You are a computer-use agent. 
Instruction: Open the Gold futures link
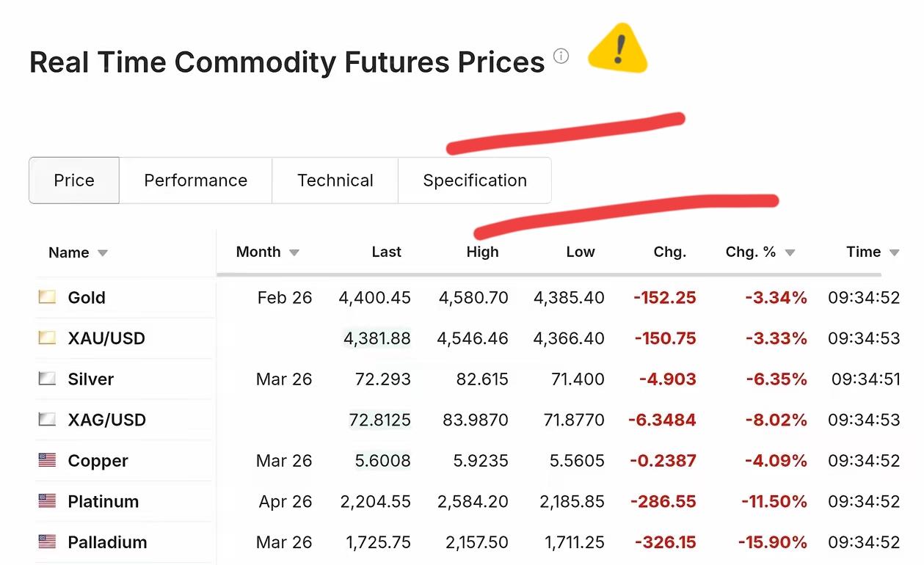87,298
